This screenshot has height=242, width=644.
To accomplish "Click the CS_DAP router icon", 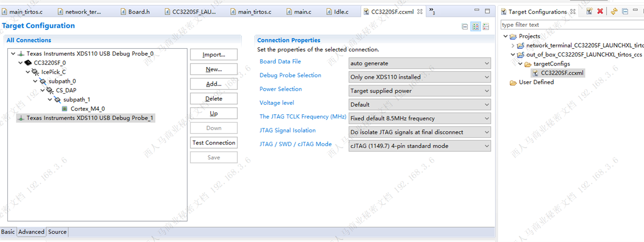I will [50, 91].
